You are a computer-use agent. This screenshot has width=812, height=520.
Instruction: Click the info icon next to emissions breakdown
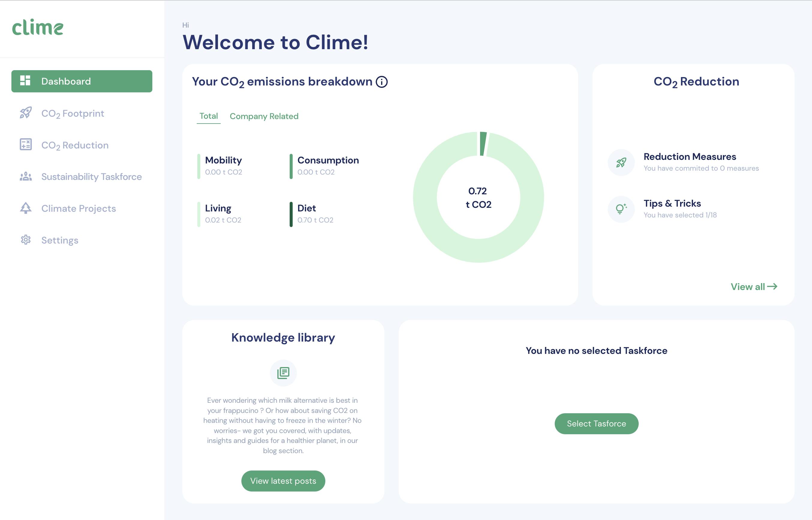(x=382, y=82)
